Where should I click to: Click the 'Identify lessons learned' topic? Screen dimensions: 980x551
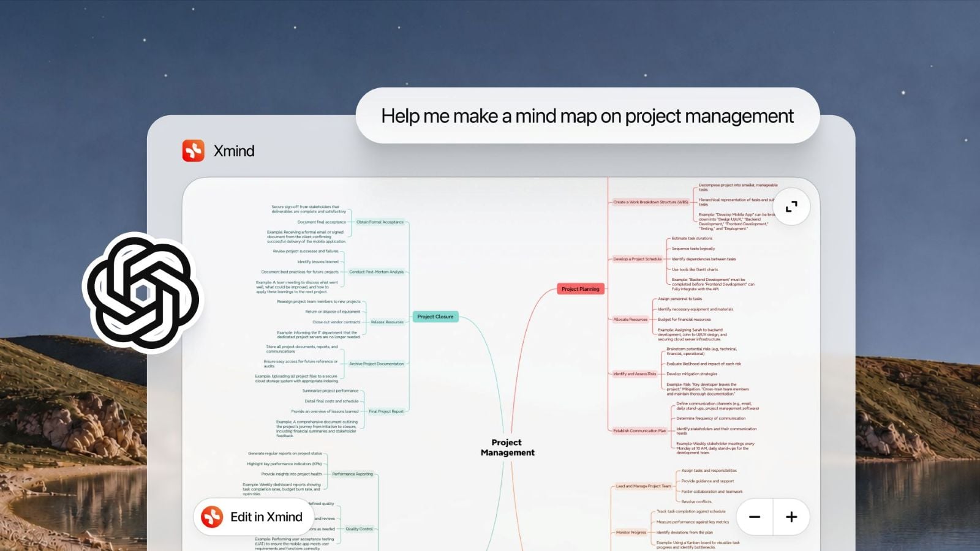tap(318, 262)
